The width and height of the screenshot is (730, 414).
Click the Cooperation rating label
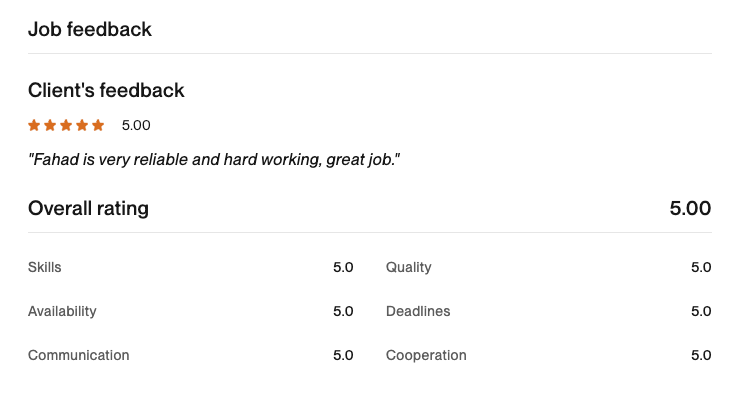[x=426, y=355]
